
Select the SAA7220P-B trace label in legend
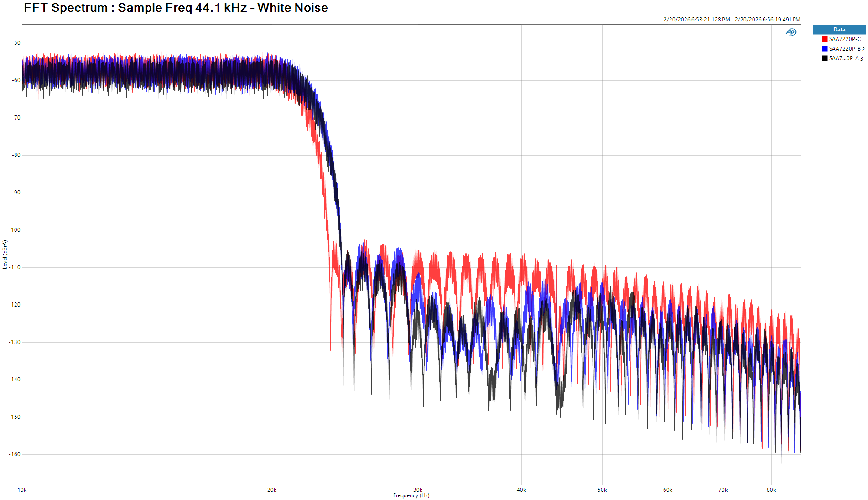844,49
